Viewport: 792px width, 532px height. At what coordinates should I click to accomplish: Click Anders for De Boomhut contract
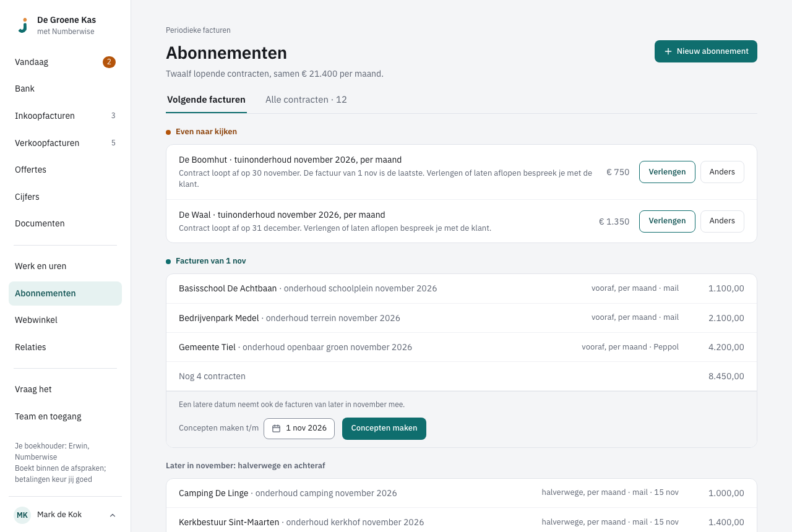point(722,172)
